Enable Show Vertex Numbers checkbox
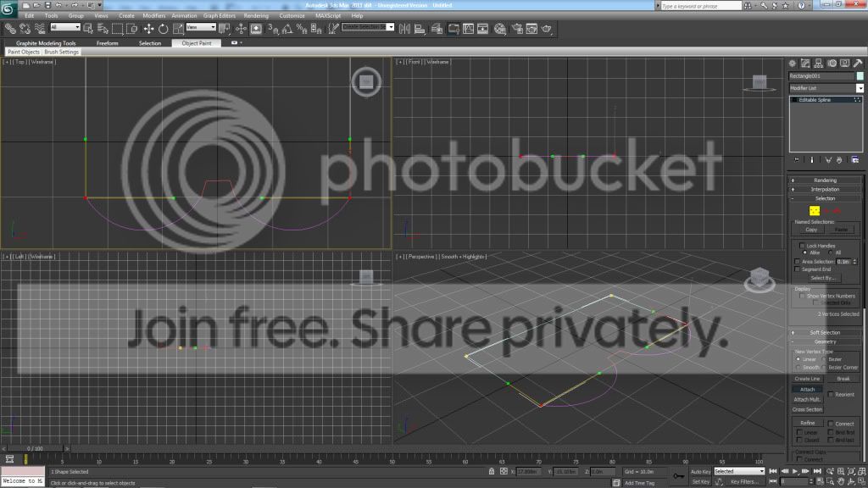The height and width of the screenshot is (488, 868). [802, 296]
